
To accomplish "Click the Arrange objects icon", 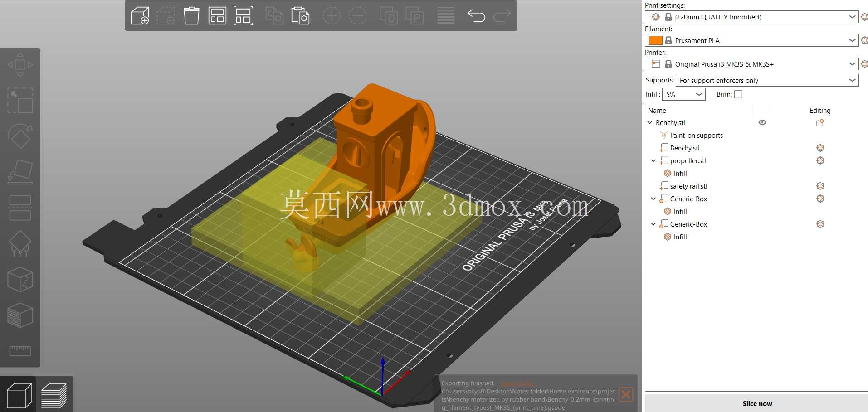I will tap(217, 16).
